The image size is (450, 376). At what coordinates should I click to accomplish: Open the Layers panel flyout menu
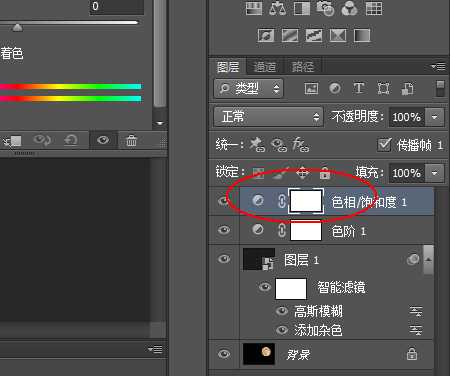click(x=438, y=67)
